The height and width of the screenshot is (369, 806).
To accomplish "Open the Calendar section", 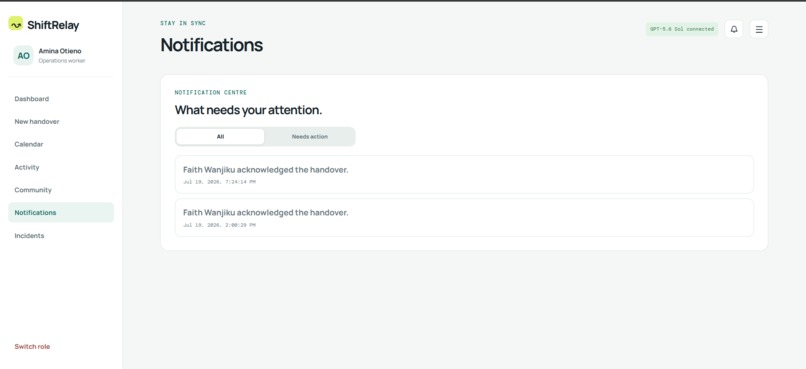I will [61, 144].
